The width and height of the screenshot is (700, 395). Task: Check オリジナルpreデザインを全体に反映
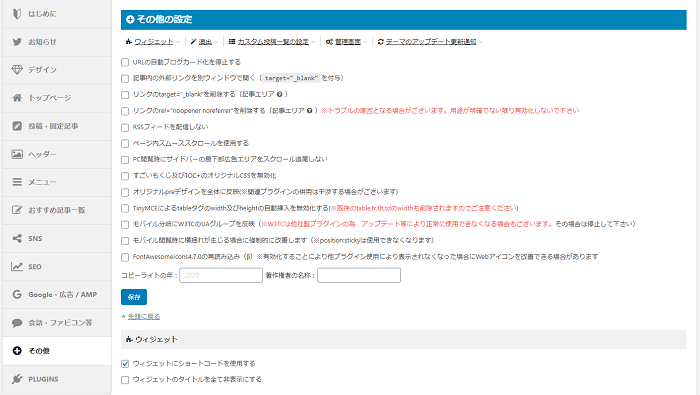click(125, 192)
